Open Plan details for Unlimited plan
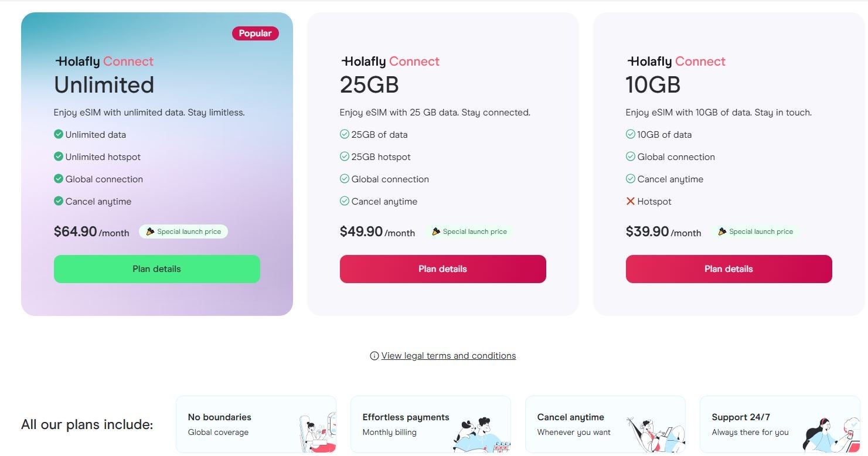 (156, 269)
